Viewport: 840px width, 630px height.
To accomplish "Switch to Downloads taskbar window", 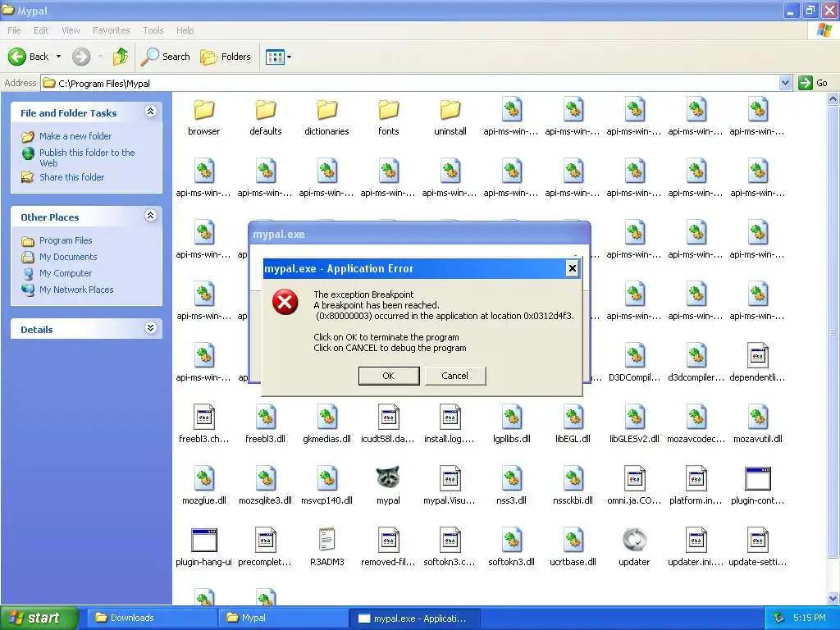I will click(x=152, y=618).
